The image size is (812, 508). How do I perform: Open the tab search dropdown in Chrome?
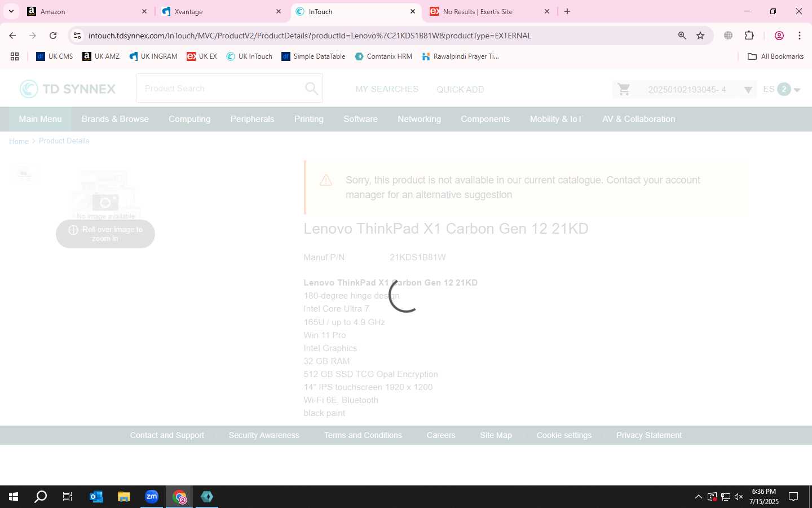(11, 11)
